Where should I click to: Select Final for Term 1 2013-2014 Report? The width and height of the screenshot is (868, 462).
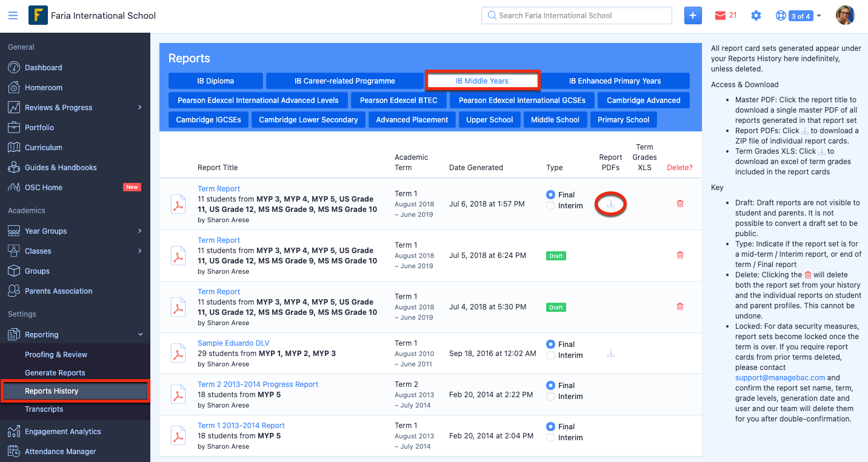(x=550, y=426)
